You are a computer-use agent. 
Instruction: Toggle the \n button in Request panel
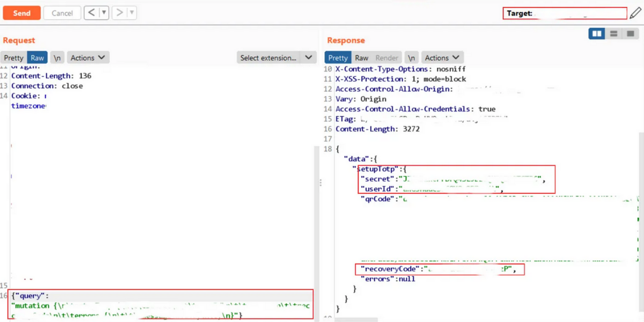[58, 57]
